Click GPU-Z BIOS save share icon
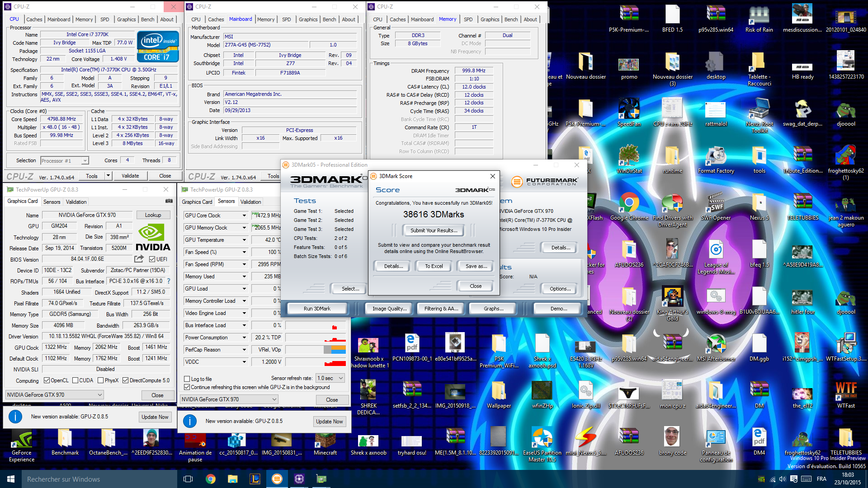The height and width of the screenshot is (488, 868). tap(139, 259)
